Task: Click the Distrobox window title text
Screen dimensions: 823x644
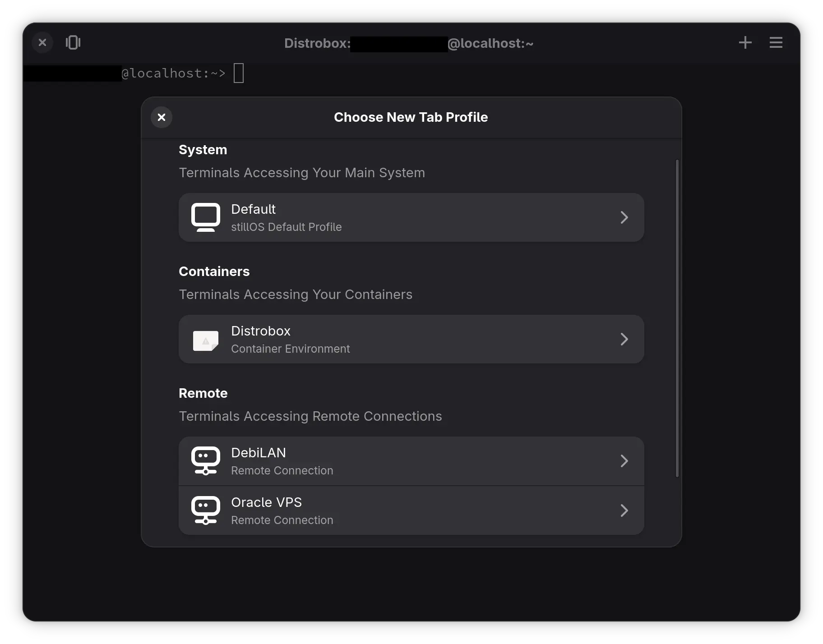Action: point(318,43)
